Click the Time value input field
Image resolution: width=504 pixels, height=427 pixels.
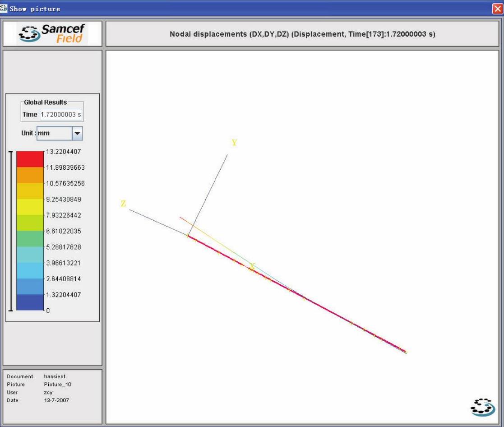60,115
